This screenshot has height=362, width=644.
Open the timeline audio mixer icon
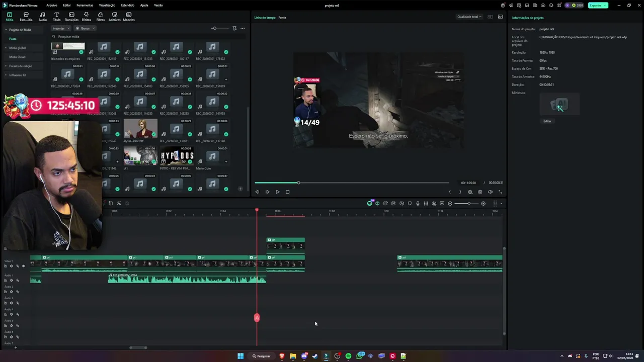point(426,203)
